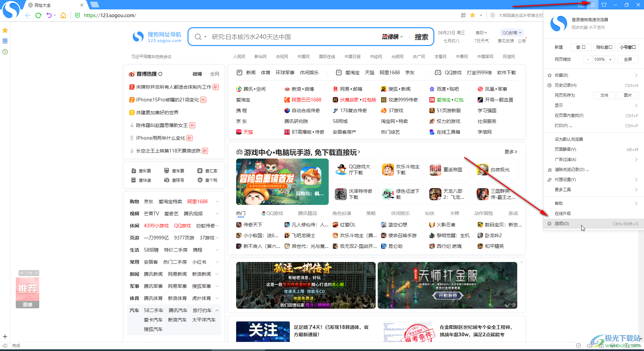Collapse the sidebar using the bottom-left toggle
The width and height of the screenshot is (644, 351).
tap(5, 346)
